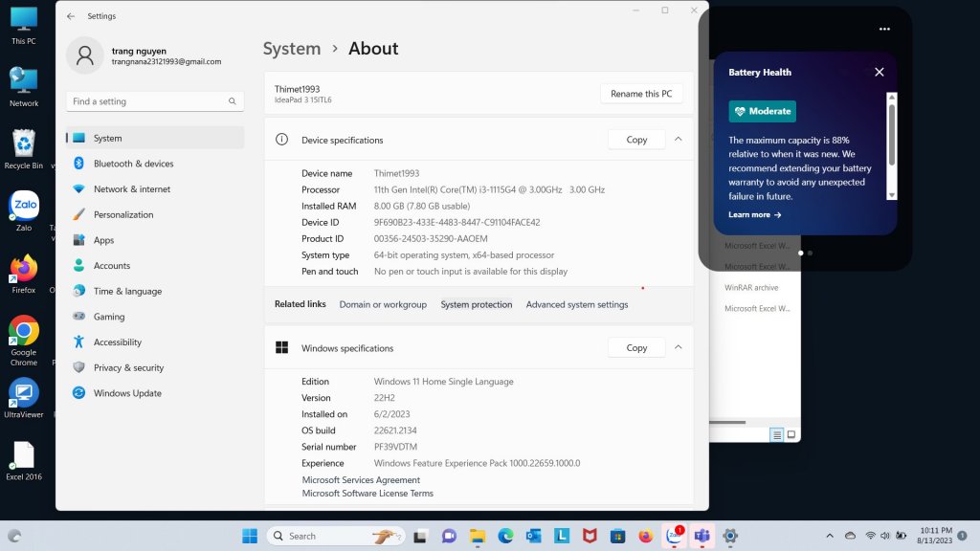The width and height of the screenshot is (980, 551).
Task: Open Outlook from the taskbar
Action: point(534,536)
